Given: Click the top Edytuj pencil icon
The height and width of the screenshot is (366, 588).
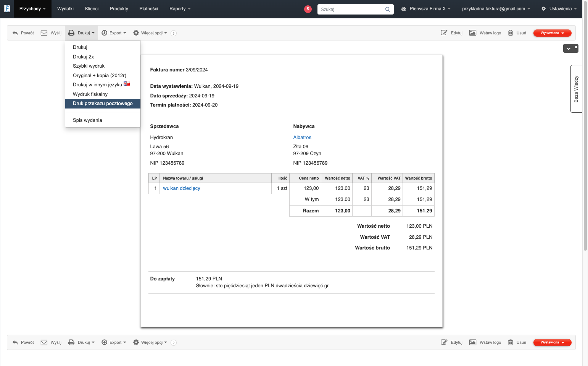Looking at the screenshot, I should point(444,33).
